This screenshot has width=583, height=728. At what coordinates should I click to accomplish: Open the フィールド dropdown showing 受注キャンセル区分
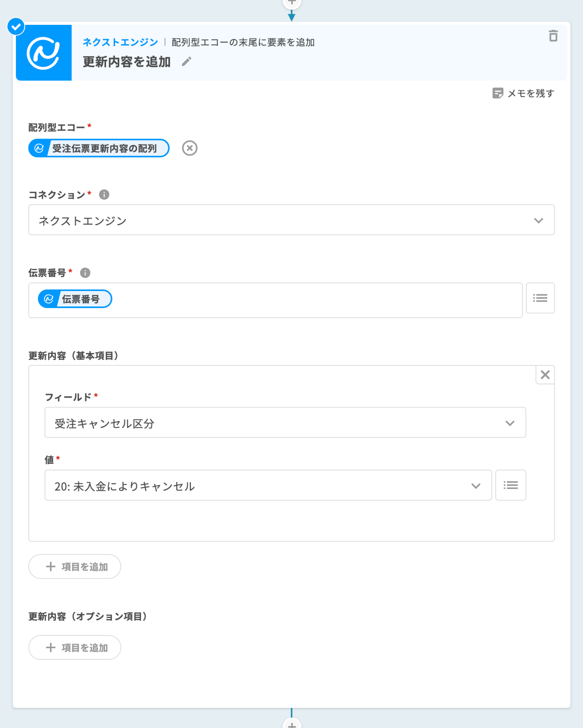click(x=285, y=423)
